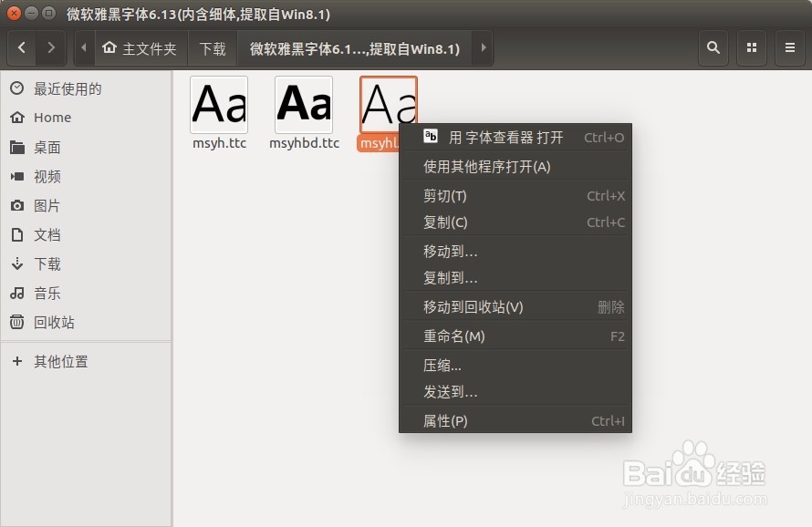Image resolution: width=812 pixels, height=527 pixels.
Task: Open the sidebar 下载 entry
Action: pos(86,264)
